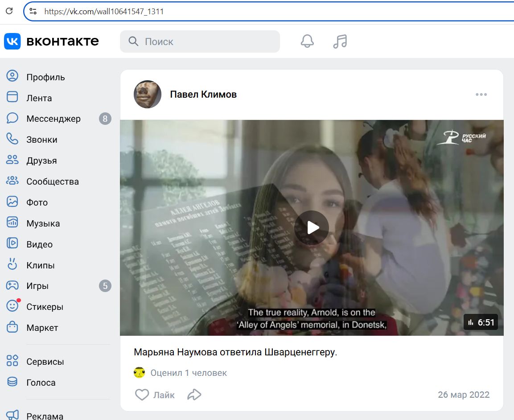Open Сервисы in the sidebar
The width and height of the screenshot is (514, 420).
45,362
